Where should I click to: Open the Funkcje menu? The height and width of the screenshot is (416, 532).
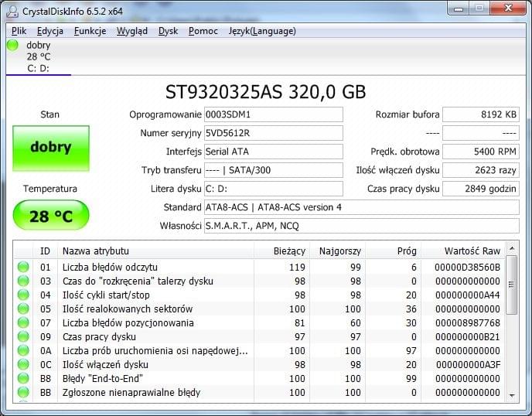90,31
